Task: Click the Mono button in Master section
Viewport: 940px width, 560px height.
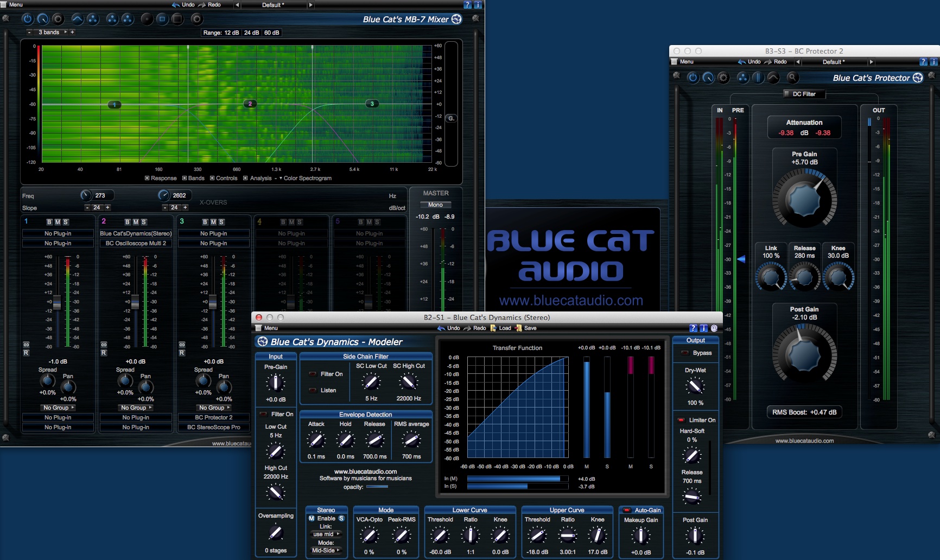Action: (435, 205)
